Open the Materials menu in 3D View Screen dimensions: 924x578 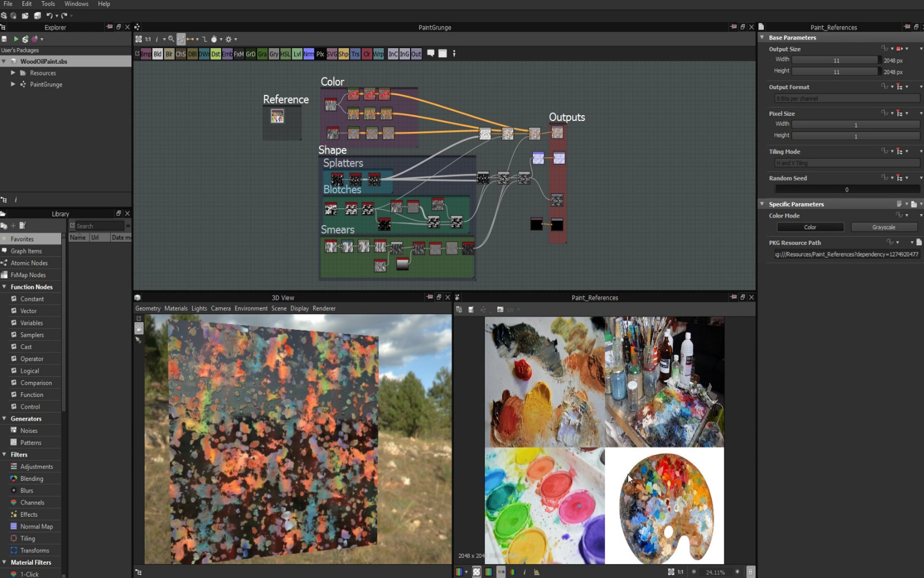click(x=176, y=308)
